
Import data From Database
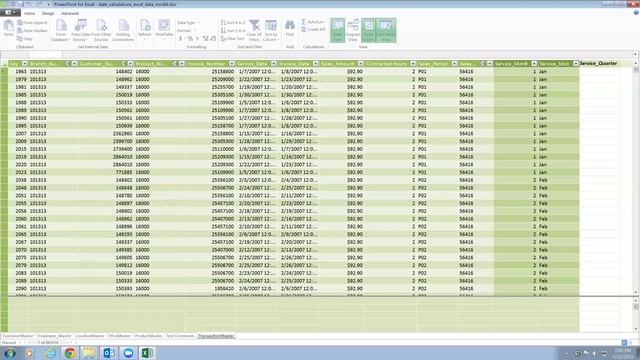click(x=60, y=30)
